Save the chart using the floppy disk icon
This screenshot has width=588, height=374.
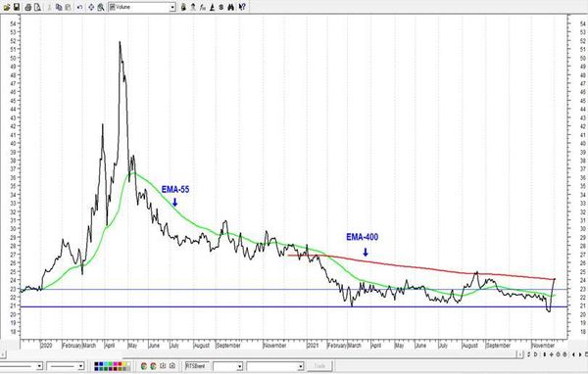pos(17,7)
